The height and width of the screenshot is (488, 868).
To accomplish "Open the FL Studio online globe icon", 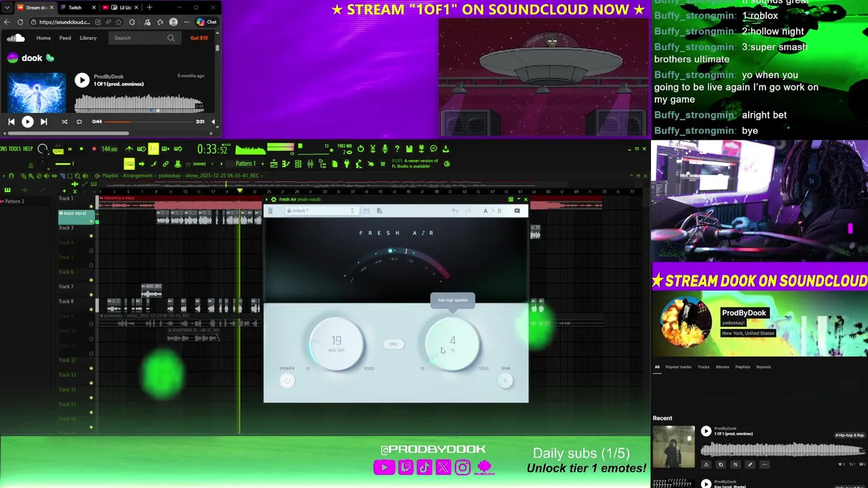I will click(447, 163).
